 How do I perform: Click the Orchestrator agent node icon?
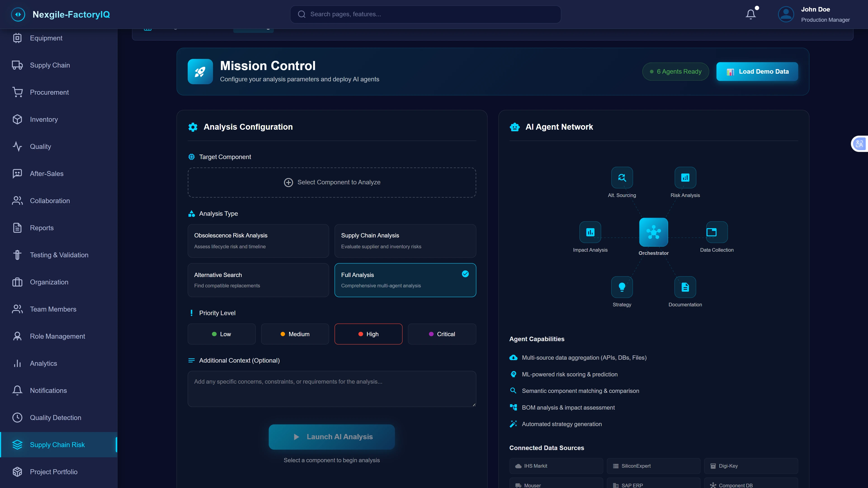click(653, 232)
